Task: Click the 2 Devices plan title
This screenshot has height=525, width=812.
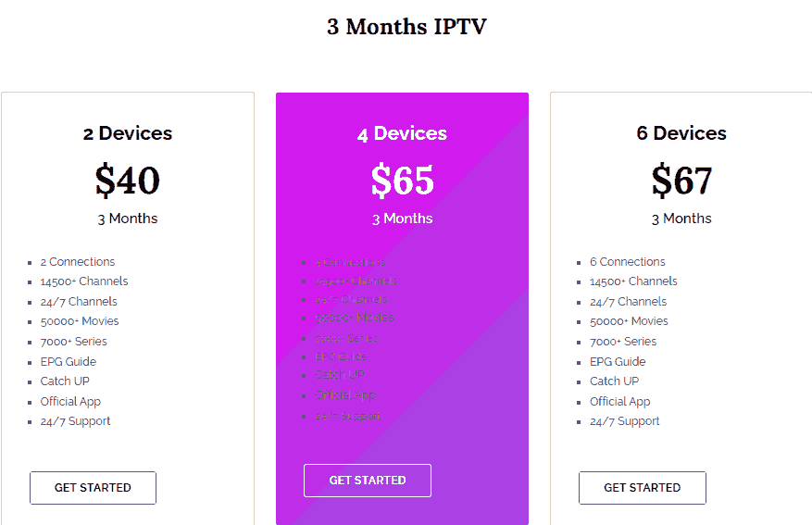Action: 128,133
